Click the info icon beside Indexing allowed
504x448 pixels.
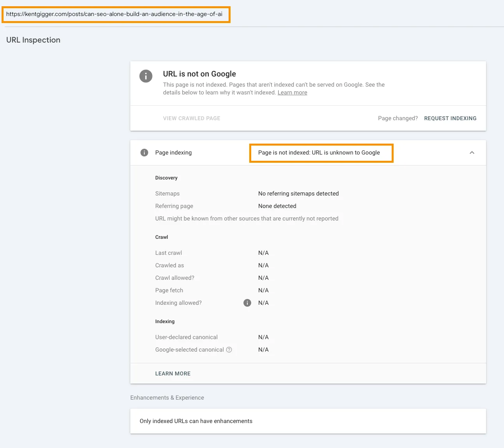pyautogui.click(x=247, y=303)
